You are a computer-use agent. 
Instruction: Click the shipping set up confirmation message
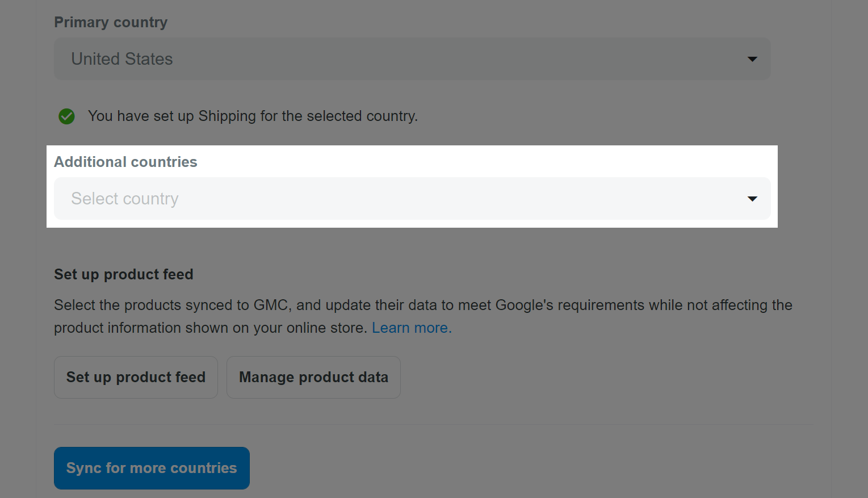pyautogui.click(x=253, y=116)
